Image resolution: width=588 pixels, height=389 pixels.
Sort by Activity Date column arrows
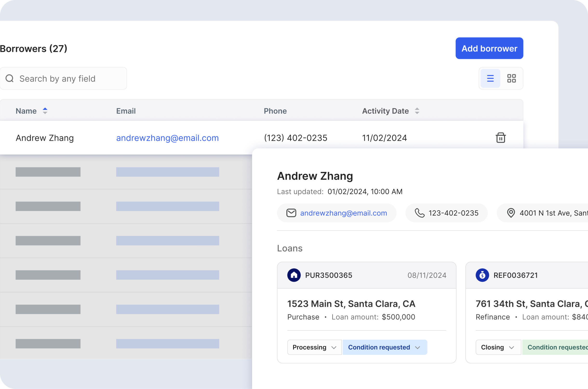point(417,111)
